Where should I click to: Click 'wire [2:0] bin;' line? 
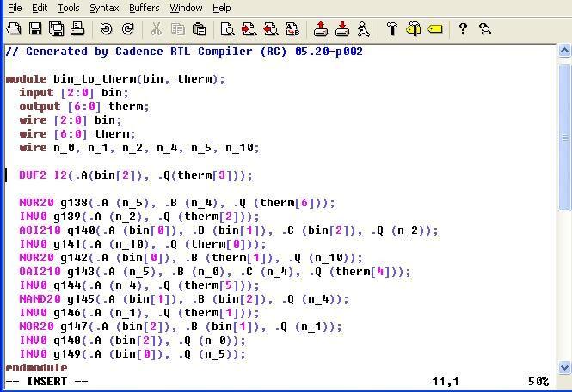point(71,120)
